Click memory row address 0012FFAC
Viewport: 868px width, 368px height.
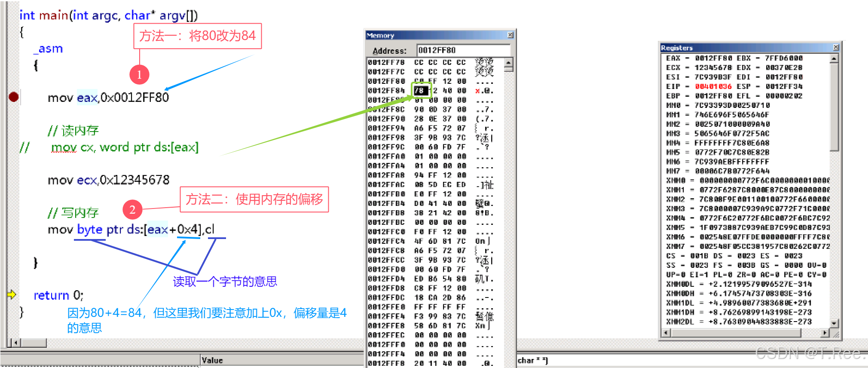click(386, 184)
